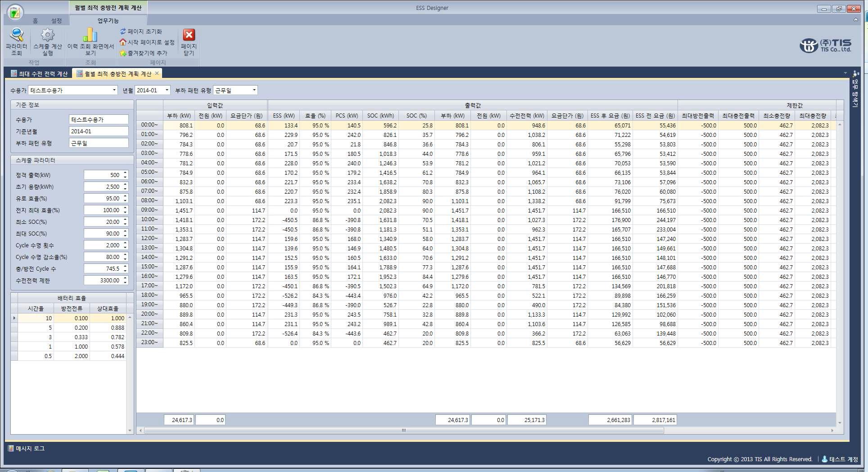Click ESS 후 요금 (원) column header
This screenshot has width=868, height=472.
click(610, 115)
